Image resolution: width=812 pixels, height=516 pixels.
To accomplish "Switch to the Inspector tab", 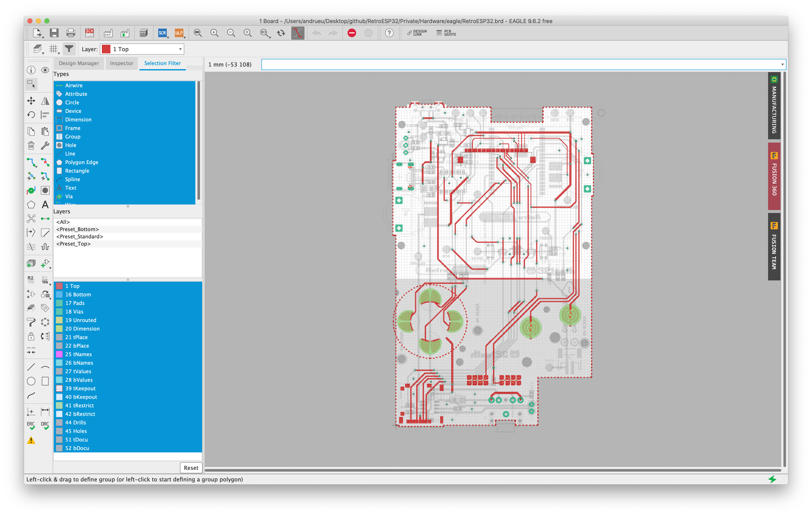I will [121, 63].
